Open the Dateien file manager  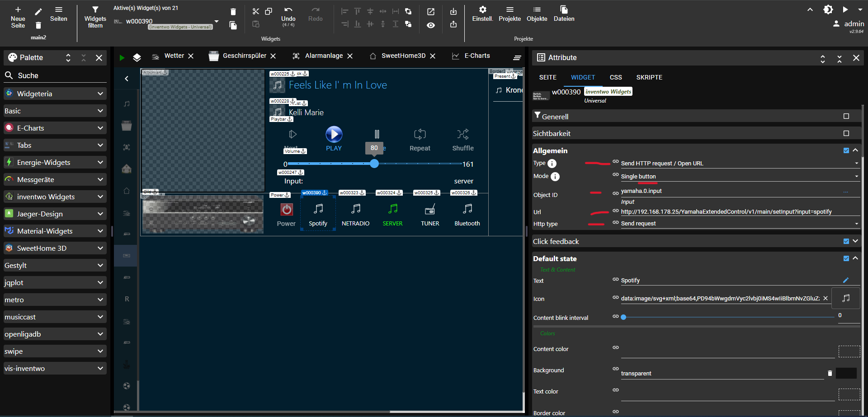564,14
